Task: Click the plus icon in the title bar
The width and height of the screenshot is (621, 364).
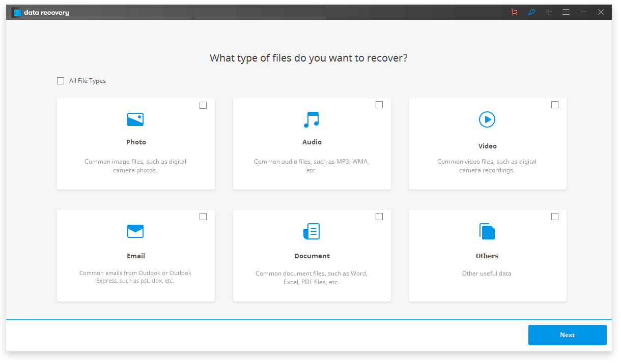Action: click(x=549, y=12)
